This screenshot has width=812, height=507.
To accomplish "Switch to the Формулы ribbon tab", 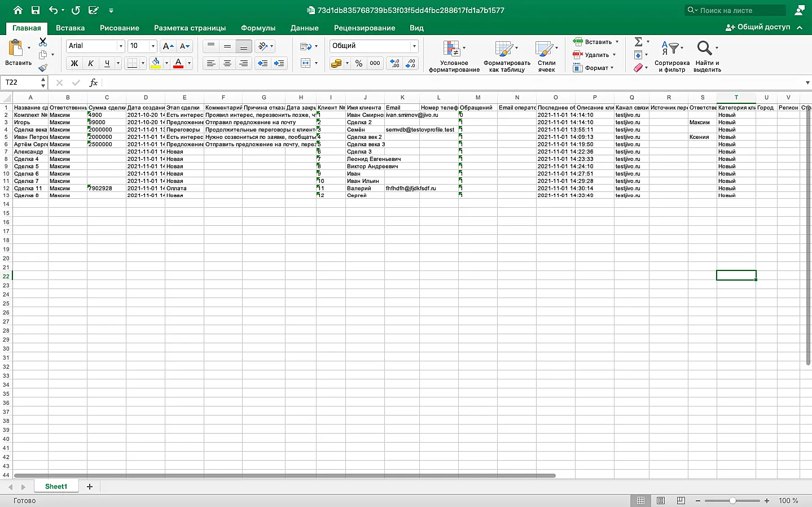I will click(x=258, y=28).
